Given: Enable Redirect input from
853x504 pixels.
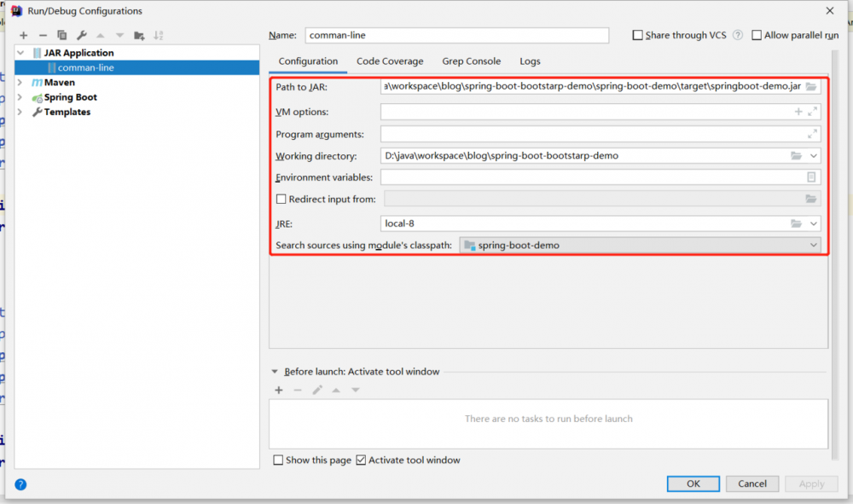Looking at the screenshot, I should [x=281, y=198].
